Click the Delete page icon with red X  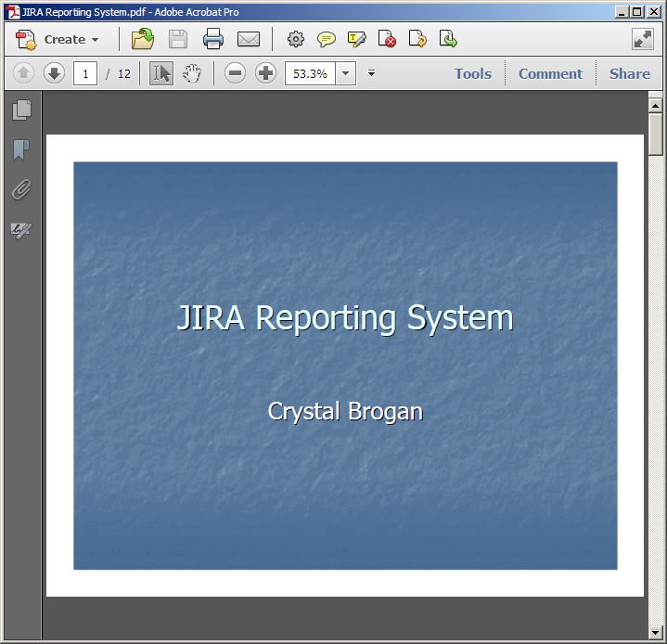pyautogui.click(x=387, y=39)
